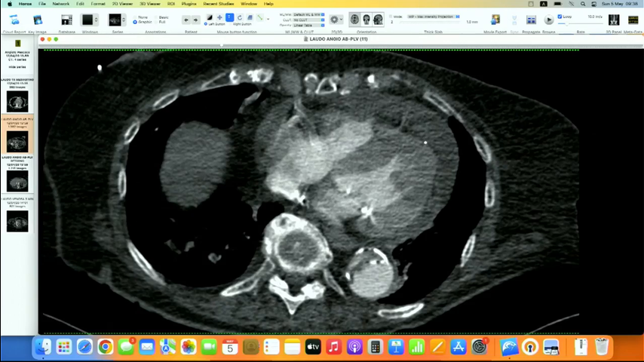The height and width of the screenshot is (362, 644).
Task: Select the Left Button radio option
Action: tap(206, 24)
